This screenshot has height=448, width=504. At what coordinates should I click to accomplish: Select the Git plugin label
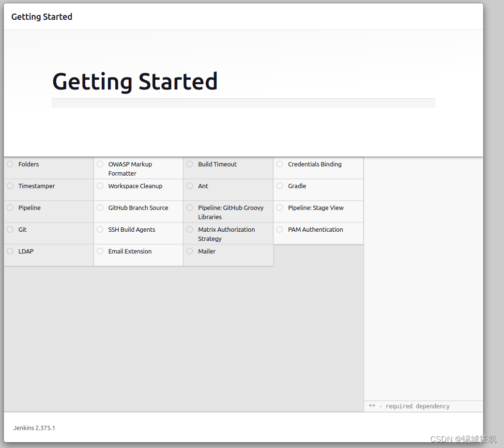(x=22, y=230)
